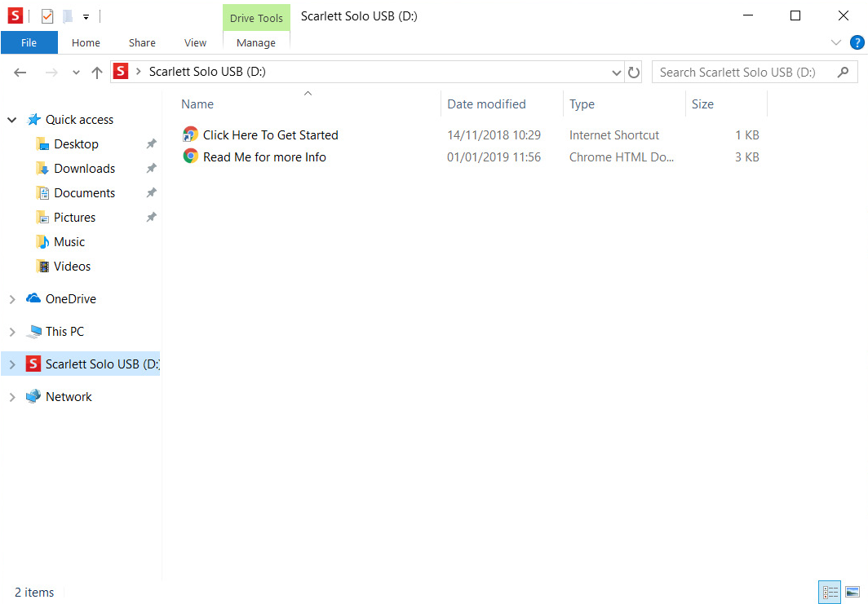This screenshot has height=604, width=868.
Task: Expand the OneDrive tree node
Action: click(12, 299)
